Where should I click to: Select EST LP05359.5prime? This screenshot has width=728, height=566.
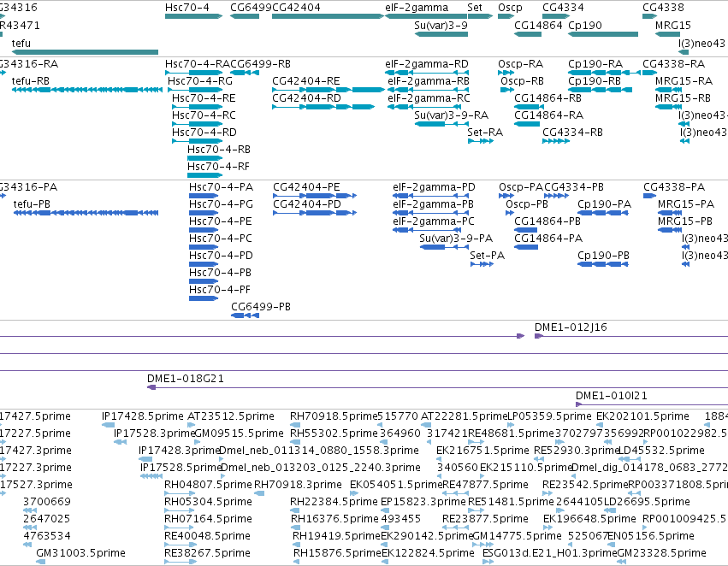511,425
